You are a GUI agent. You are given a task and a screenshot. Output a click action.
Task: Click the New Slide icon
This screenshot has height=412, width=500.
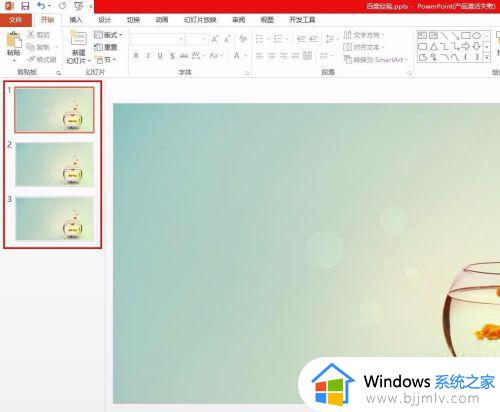(x=79, y=38)
